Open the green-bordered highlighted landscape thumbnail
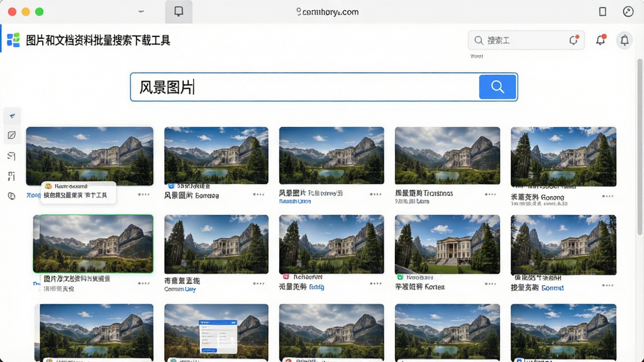This screenshot has height=362, width=644. pos(93,244)
